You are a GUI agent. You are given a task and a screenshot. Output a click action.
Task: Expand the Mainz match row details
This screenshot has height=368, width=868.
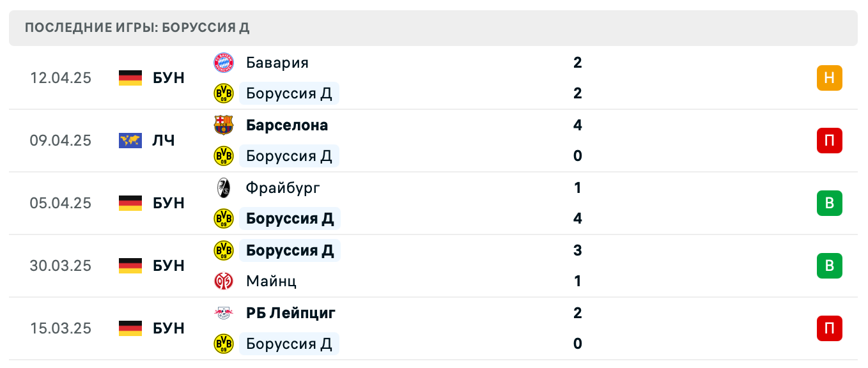coord(434,266)
